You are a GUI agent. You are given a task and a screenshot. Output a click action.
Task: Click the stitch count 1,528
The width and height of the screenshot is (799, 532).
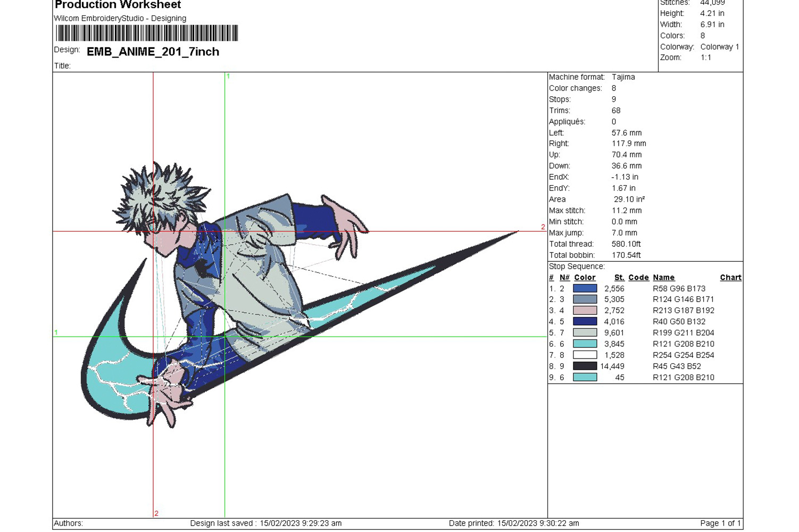pos(614,355)
